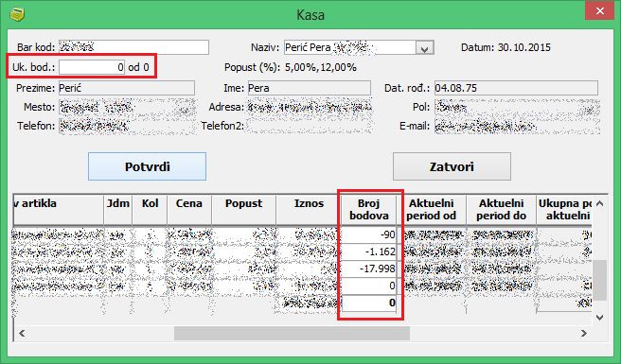Click the Aktuelni period od column header
The image size is (621, 364).
(x=432, y=210)
